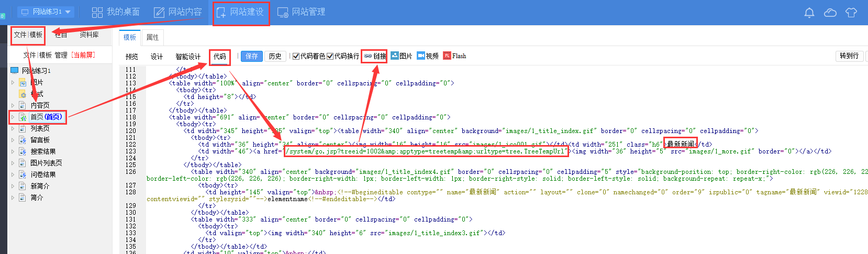Click the 保存 save button
The height and width of the screenshot is (254, 868).
(x=252, y=56)
